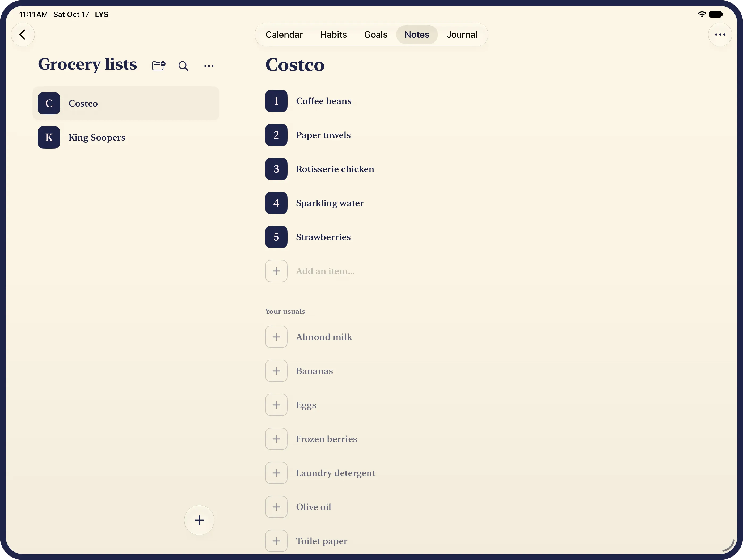Add Bananas with its plus icon

point(276,371)
